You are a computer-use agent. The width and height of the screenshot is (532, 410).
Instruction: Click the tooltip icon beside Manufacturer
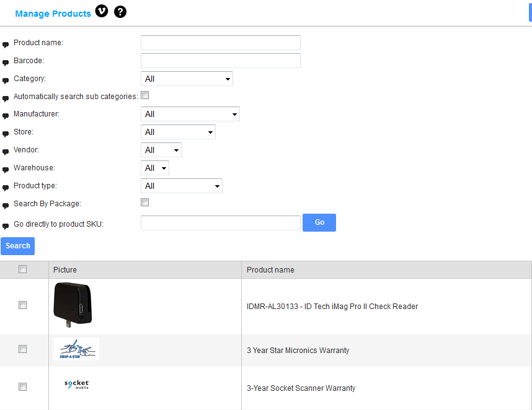tap(6, 116)
